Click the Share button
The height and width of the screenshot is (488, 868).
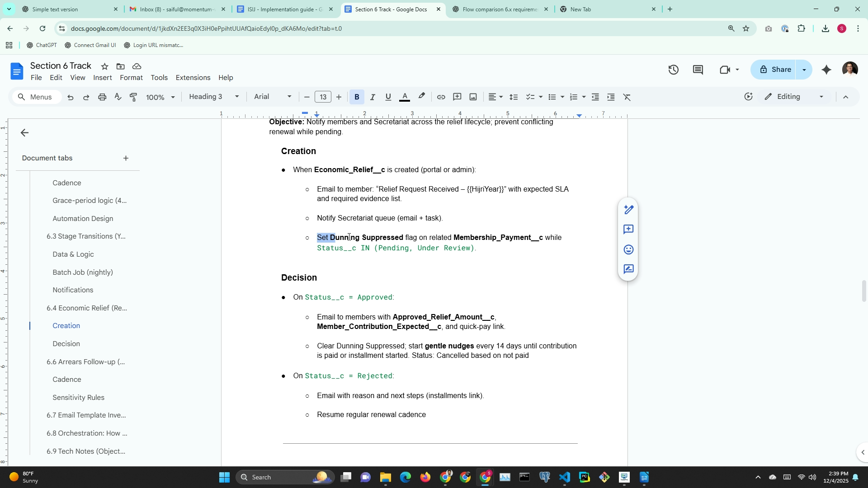click(x=776, y=70)
